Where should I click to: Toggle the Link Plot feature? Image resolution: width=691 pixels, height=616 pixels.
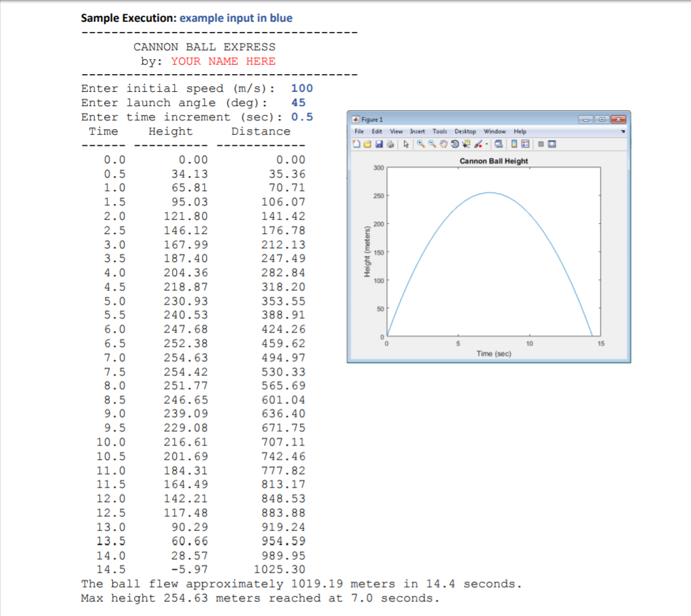pos(499,143)
